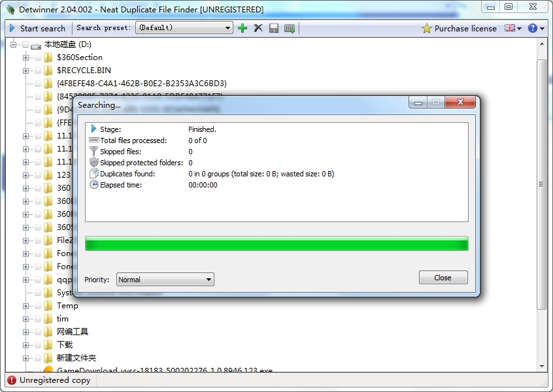Viewport: 553px width, 392px height.
Task: Click the 网编工具 folder icon
Action: tap(48, 332)
